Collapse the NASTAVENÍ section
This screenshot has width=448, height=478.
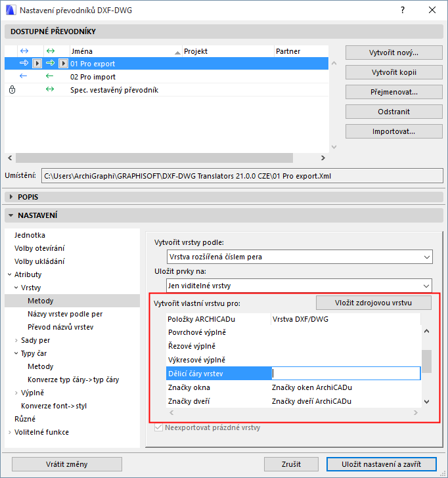(x=11, y=215)
